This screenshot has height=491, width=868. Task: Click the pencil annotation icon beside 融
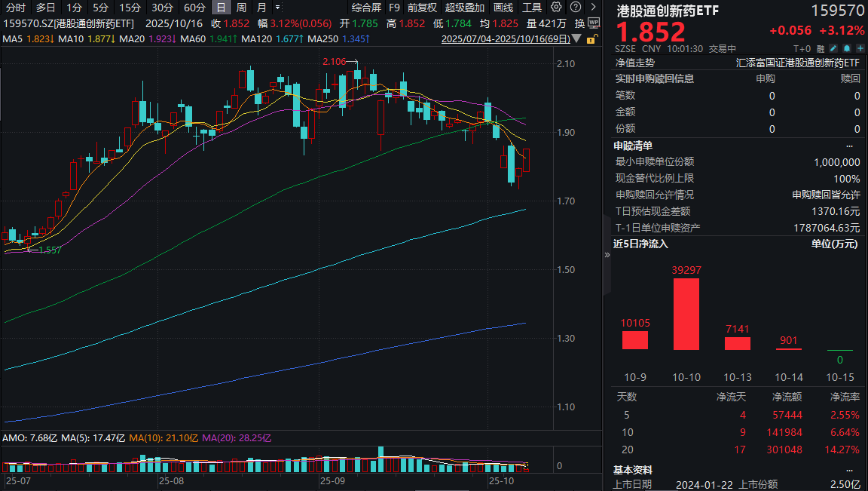tap(833, 48)
